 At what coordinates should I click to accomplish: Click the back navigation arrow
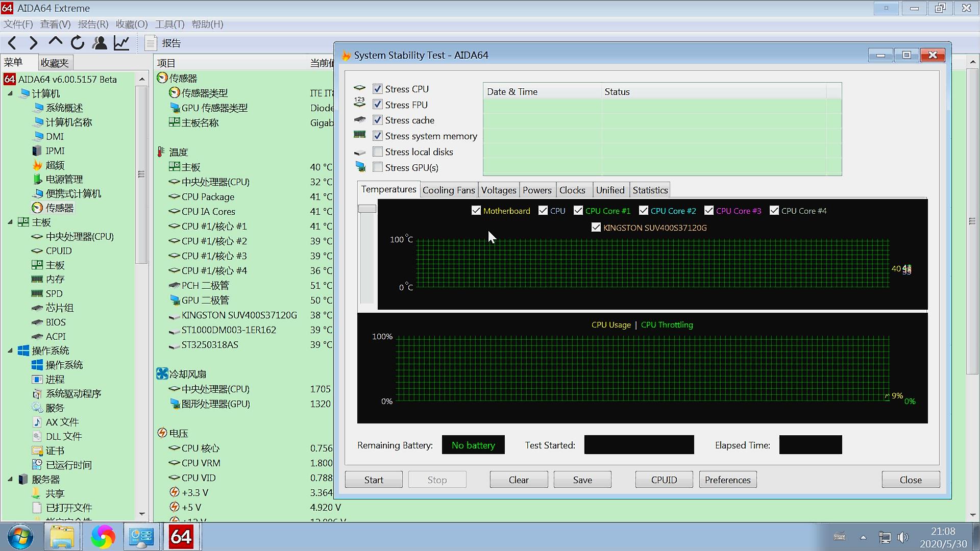pos(13,43)
